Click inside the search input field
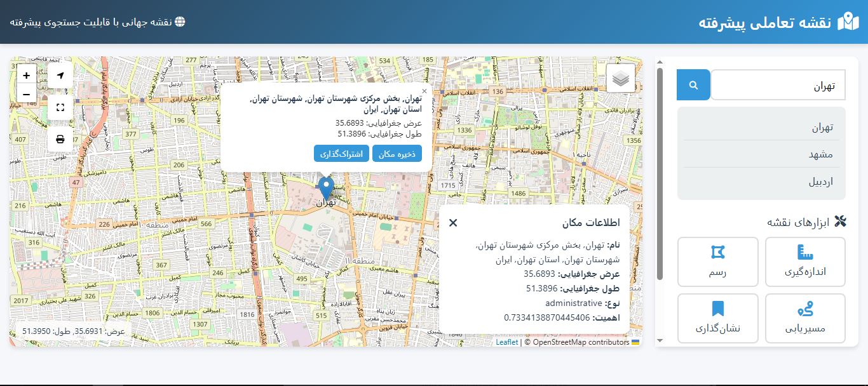Screen dimensions: 868x386 click(778, 84)
